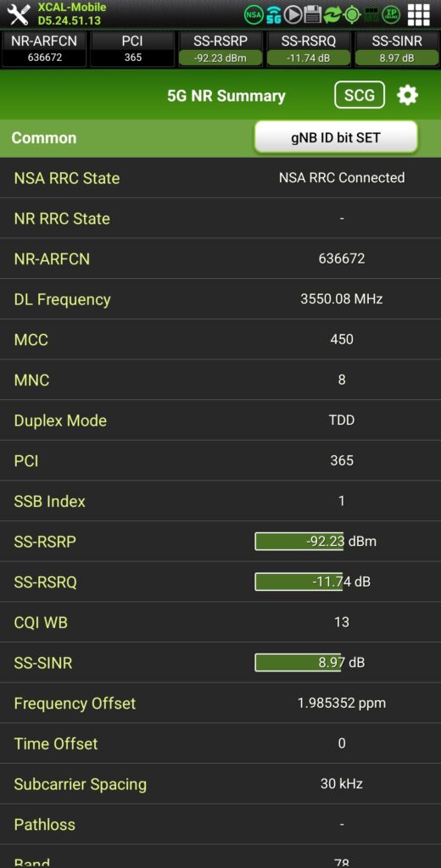Select the NSA RRC State row

pyautogui.click(x=220, y=178)
